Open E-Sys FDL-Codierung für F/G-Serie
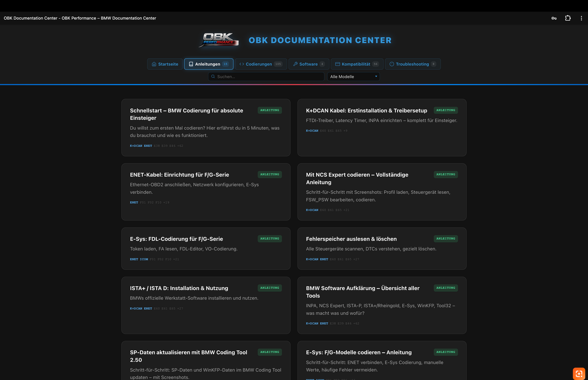 point(206,249)
